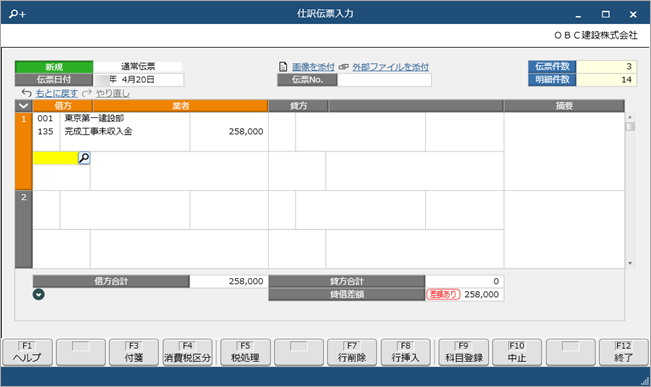Image resolution: width=651 pixels, height=387 pixels.
Task: Click the F5 税処理 button
Action: click(x=245, y=352)
